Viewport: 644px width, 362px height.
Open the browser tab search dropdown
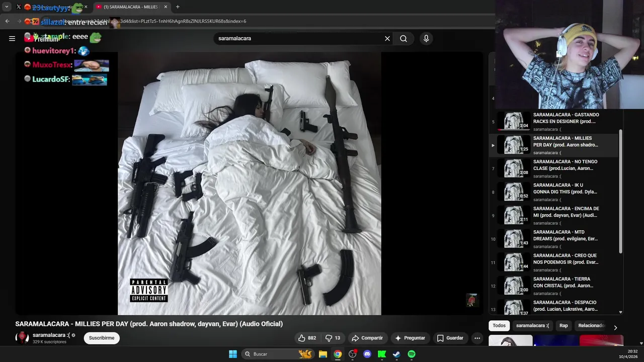pos(7,7)
